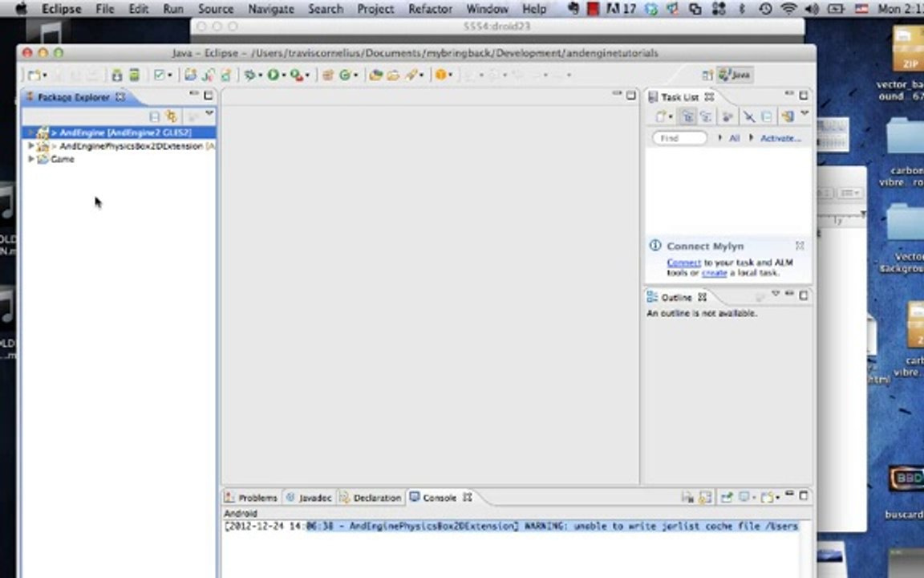Screen dimensions: 924x578
Task: Click Collapse All in Package Explorer
Action: click(x=154, y=116)
